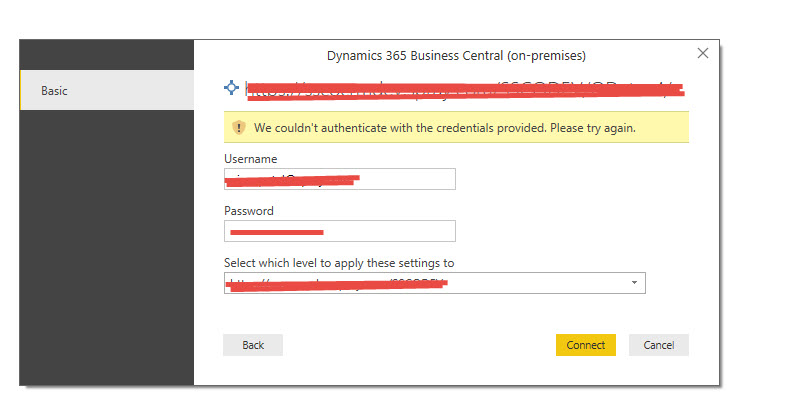Click the dialog title Dynamics 365 Business Central

pos(457,56)
